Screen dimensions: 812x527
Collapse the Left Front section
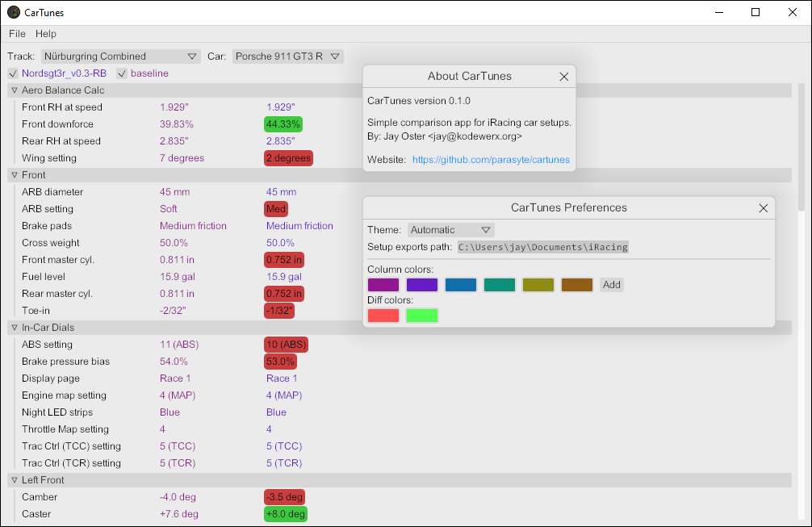(15, 480)
